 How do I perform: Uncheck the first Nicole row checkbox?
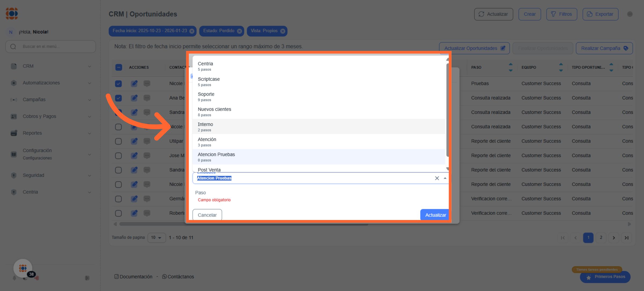(118, 84)
